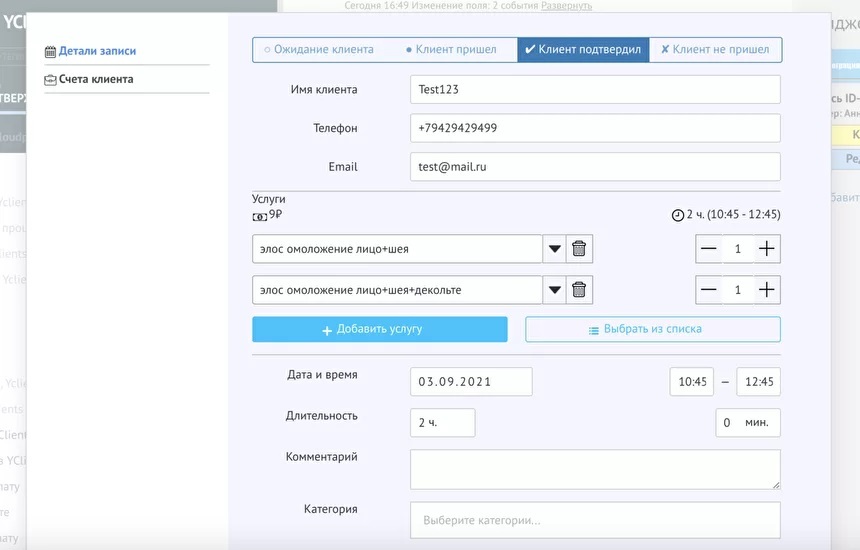Choose 'Клиент подтвердил' status
Screen dimensions: 860x550
pyautogui.click(x=583, y=49)
